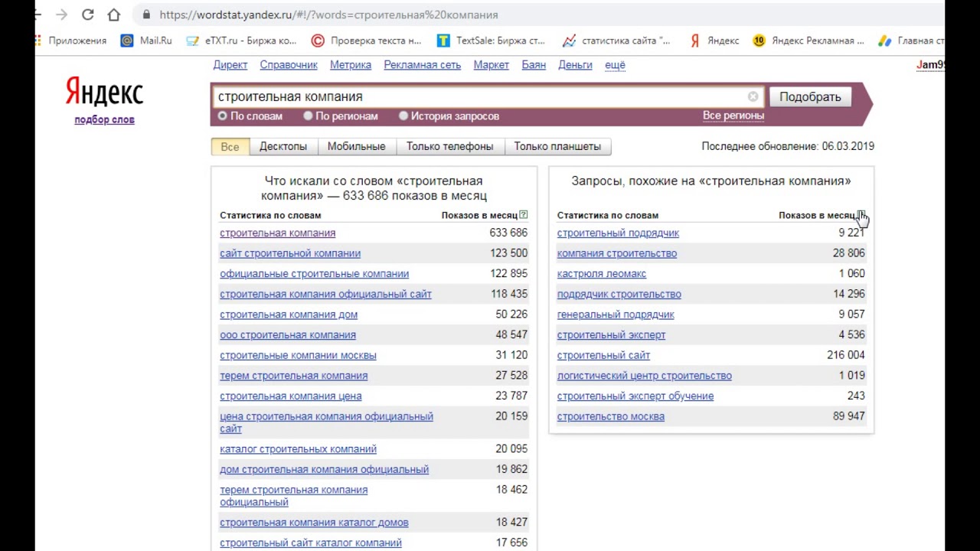Click the 216 004 impressions value
This screenshot has height=551, width=980.
tap(846, 355)
